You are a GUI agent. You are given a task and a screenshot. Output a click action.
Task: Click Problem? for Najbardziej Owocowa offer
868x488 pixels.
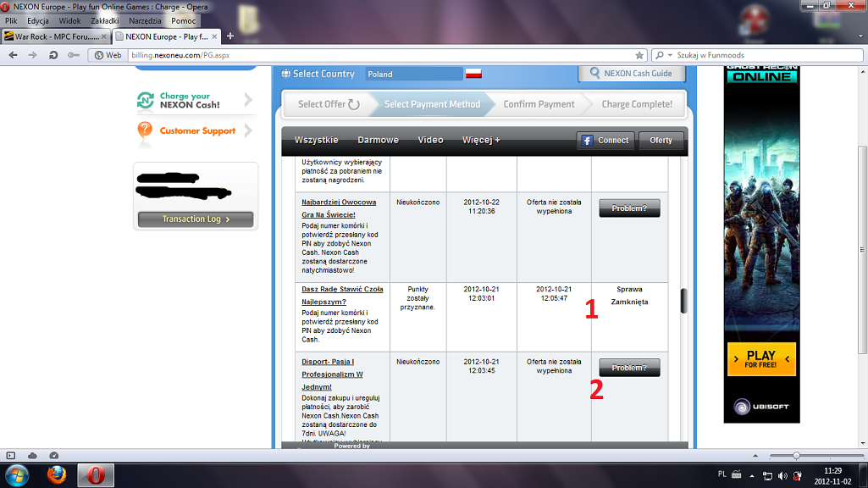629,208
